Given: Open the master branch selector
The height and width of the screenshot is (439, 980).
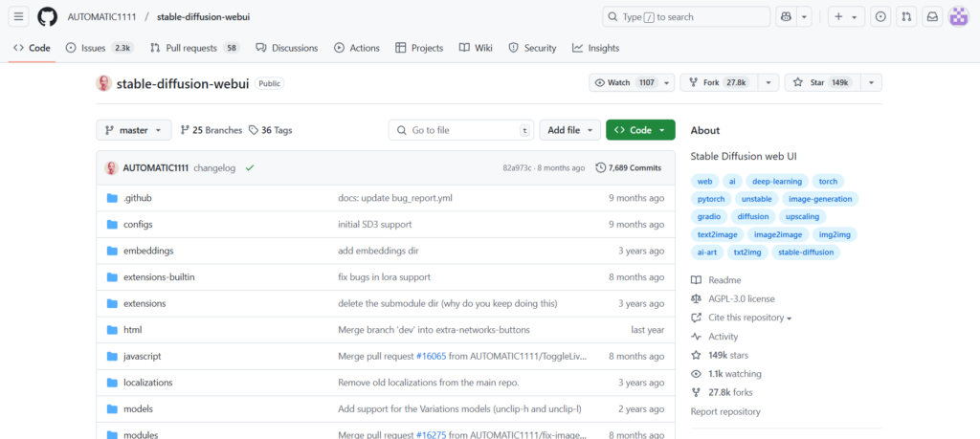Looking at the screenshot, I should tap(134, 130).
